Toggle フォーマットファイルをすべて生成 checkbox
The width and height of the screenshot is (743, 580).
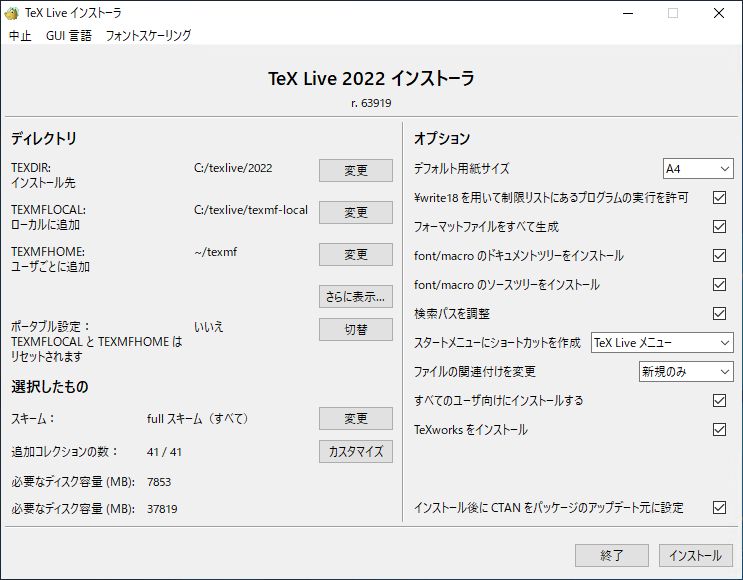pyautogui.click(x=719, y=227)
